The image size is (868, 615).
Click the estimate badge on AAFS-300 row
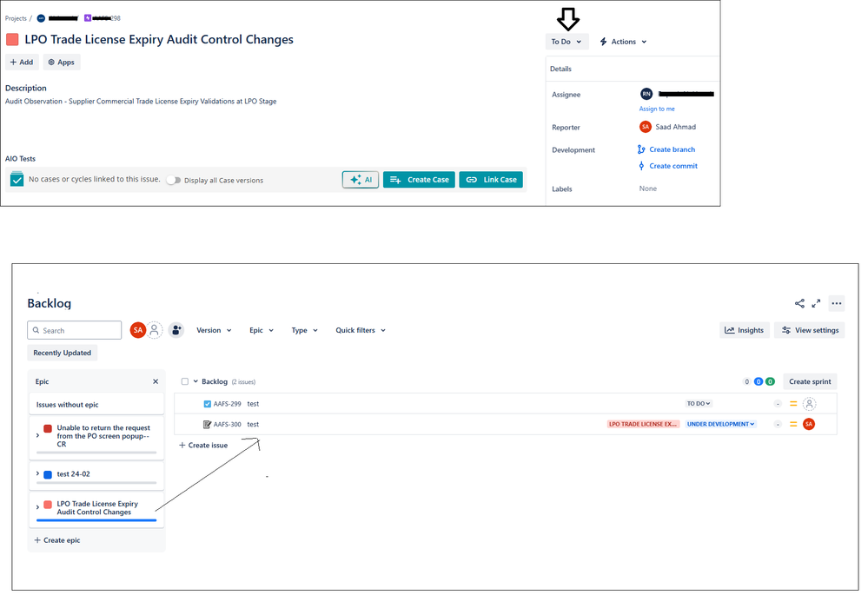click(778, 424)
